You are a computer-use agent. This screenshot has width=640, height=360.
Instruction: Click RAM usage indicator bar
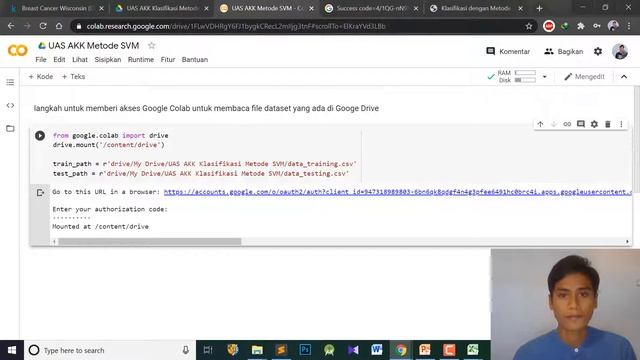(525, 73)
